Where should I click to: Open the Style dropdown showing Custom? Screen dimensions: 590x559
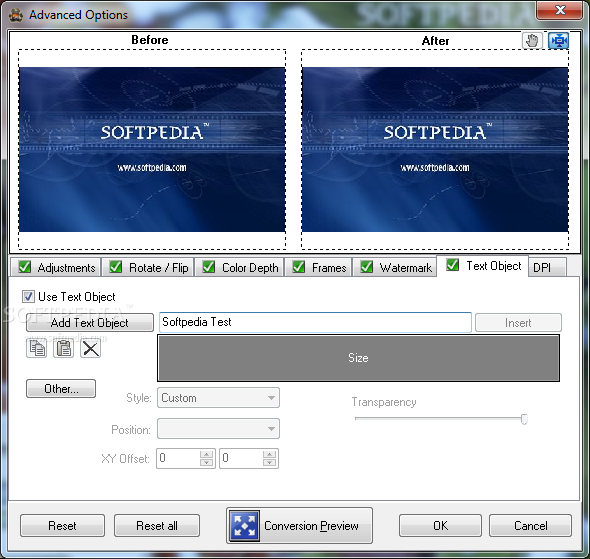click(x=218, y=398)
